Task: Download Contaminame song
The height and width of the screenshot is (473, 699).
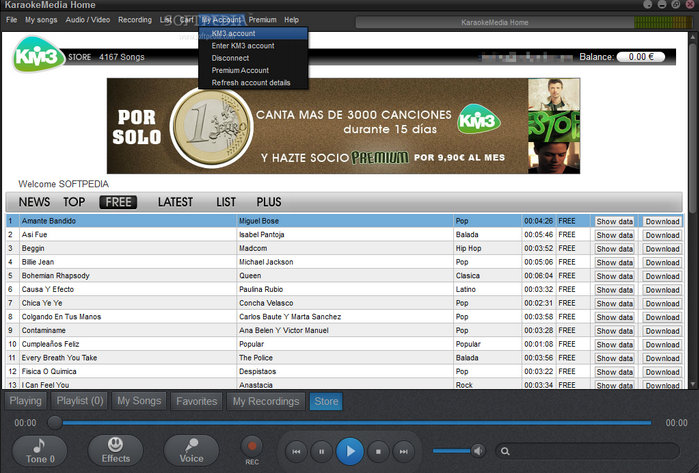Action: [x=662, y=331]
